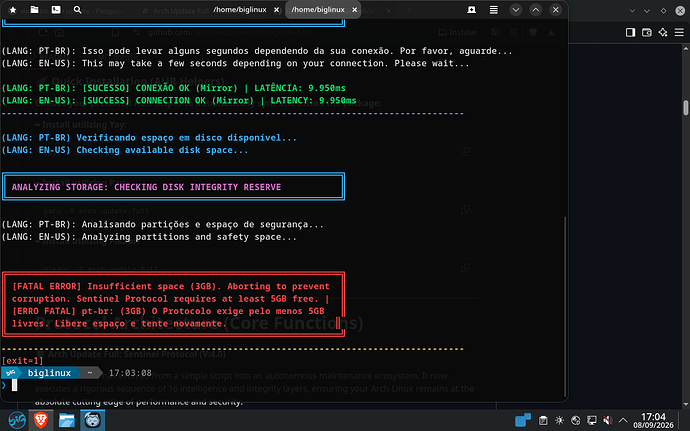Maximize the terminal with the up chevron
The height and width of the screenshot is (431, 690).
tap(536, 10)
